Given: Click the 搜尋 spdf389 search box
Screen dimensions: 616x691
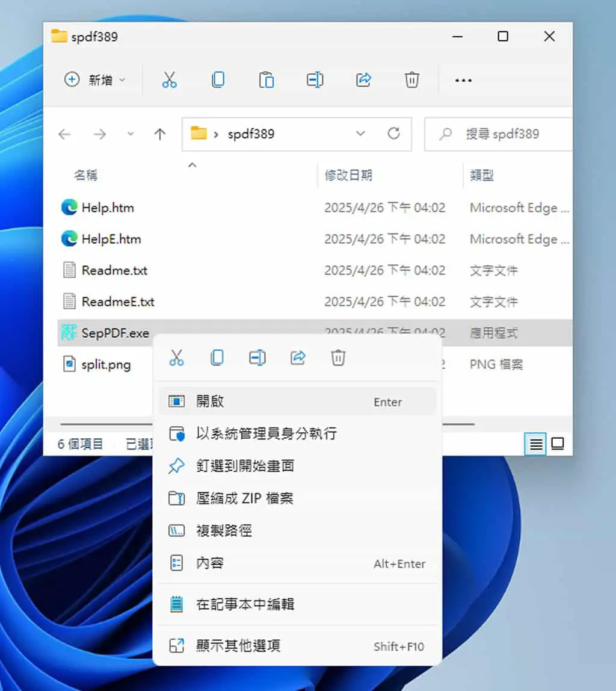Looking at the screenshot, I should [498, 134].
